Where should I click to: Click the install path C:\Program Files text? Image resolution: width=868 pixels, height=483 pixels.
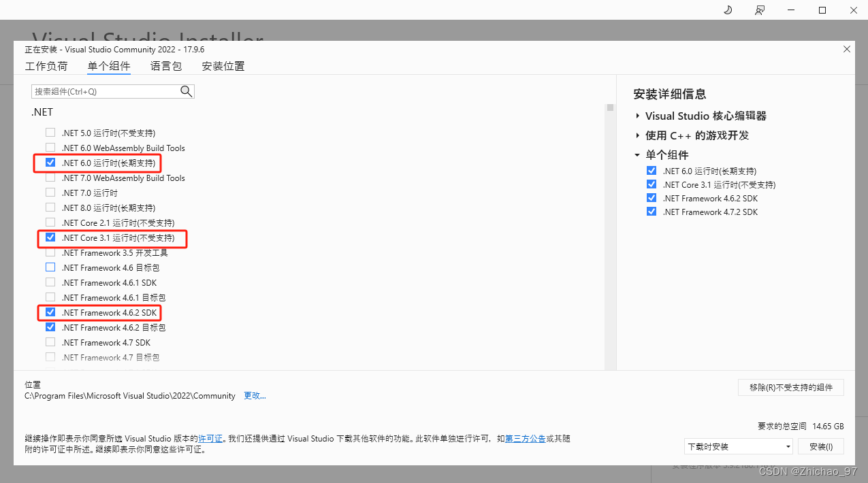pyautogui.click(x=130, y=395)
